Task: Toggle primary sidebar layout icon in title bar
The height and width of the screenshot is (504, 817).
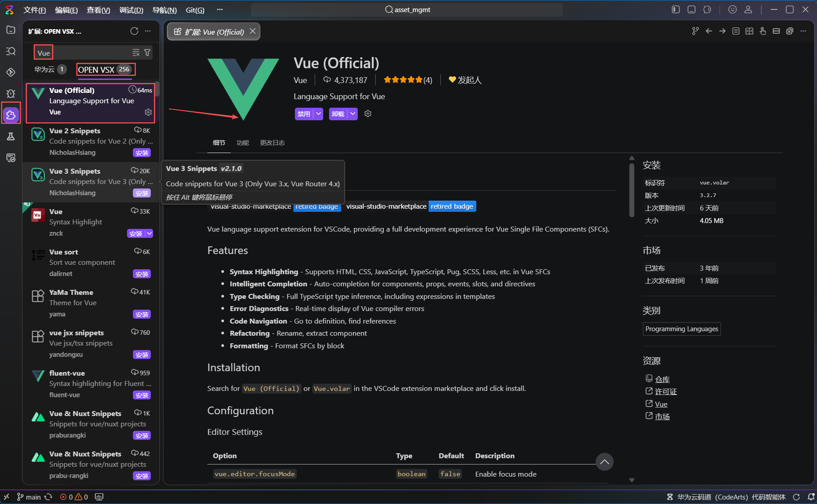Action: point(676,9)
